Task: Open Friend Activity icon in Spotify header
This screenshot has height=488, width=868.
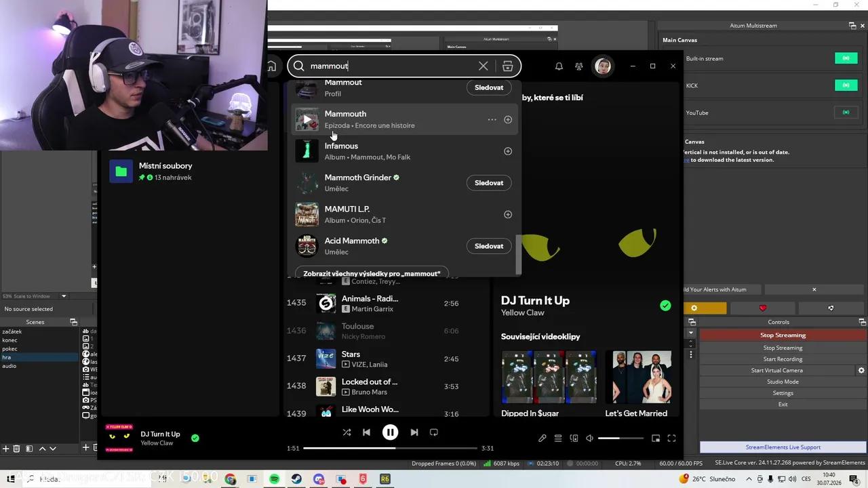Action: pyautogui.click(x=578, y=66)
